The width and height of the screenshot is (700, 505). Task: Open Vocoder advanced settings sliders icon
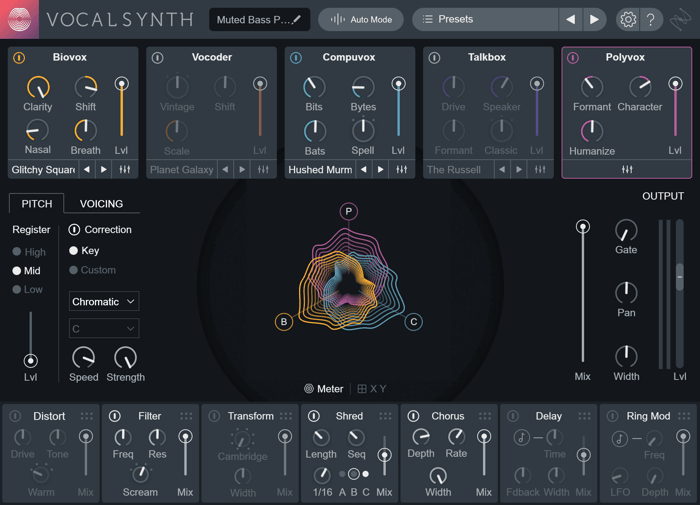[x=263, y=169]
